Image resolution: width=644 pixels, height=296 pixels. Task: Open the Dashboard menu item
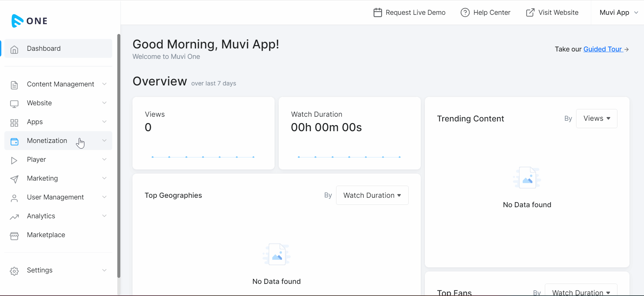pyautogui.click(x=58, y=48)
